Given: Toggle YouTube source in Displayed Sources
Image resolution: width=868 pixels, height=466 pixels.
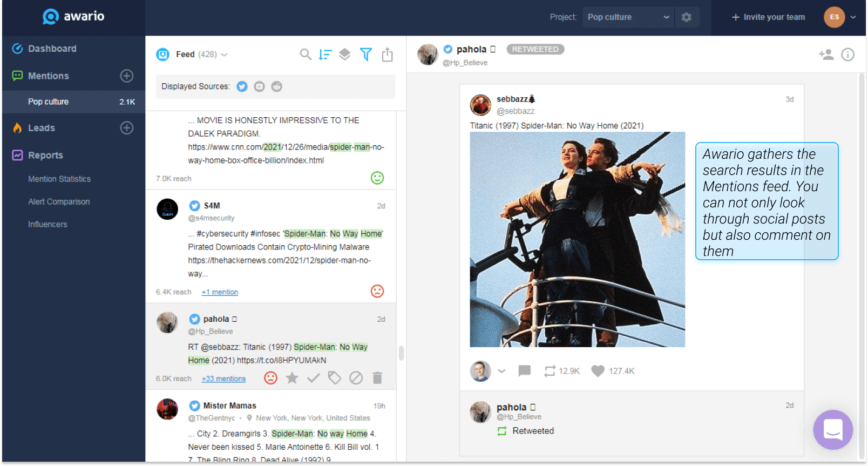Looking at the screenshot, I should pos(260,87).
